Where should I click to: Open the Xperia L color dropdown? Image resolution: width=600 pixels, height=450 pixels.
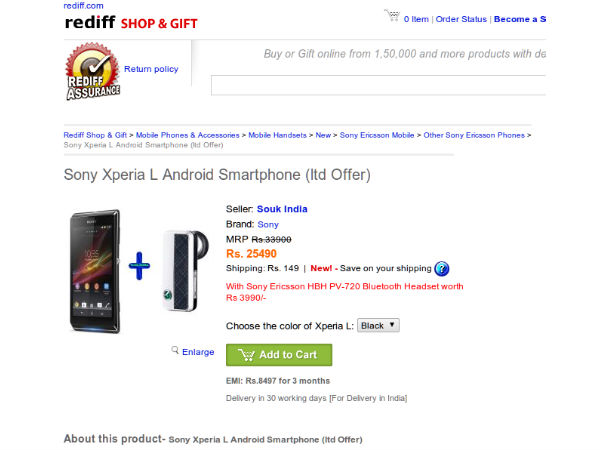tap(379, 325)
